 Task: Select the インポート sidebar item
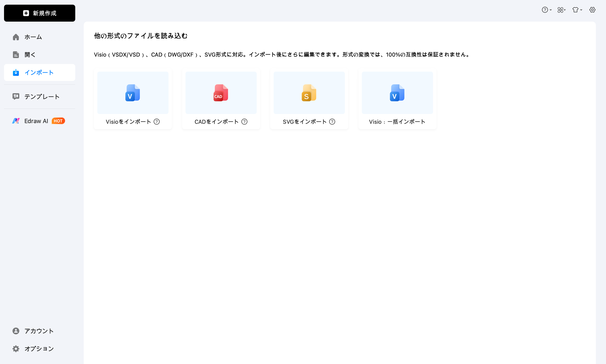(x=39, y=73)
